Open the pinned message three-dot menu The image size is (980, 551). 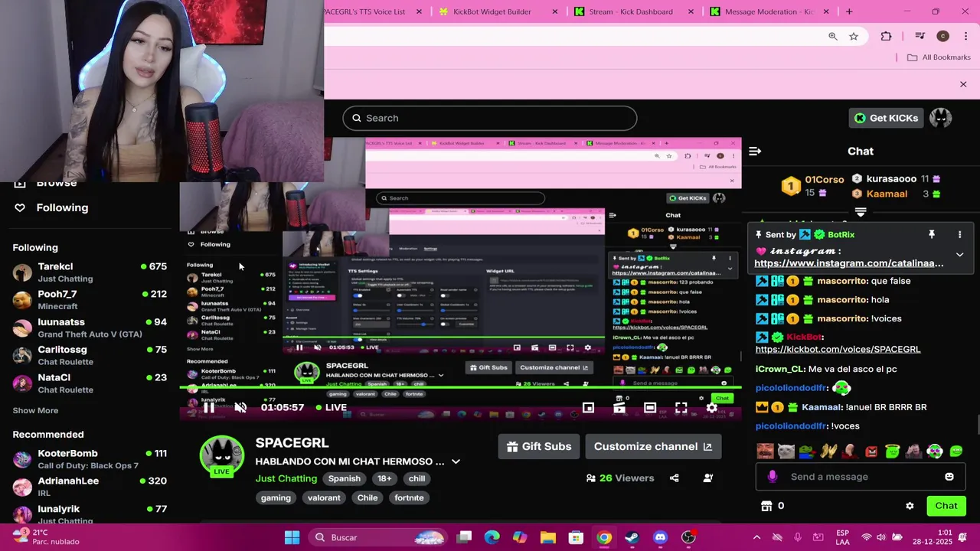point(959,234)
